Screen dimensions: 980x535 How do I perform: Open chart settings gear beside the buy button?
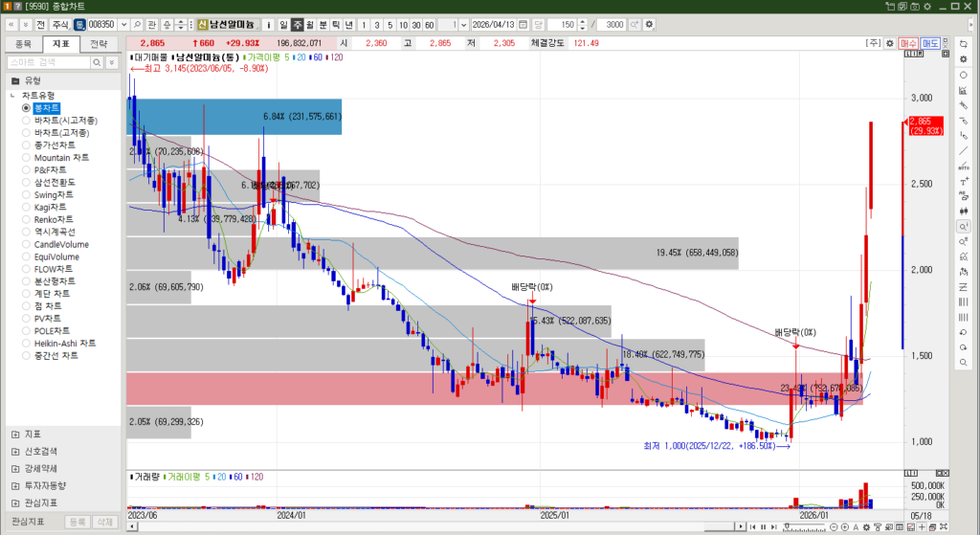tap(889, 43)
